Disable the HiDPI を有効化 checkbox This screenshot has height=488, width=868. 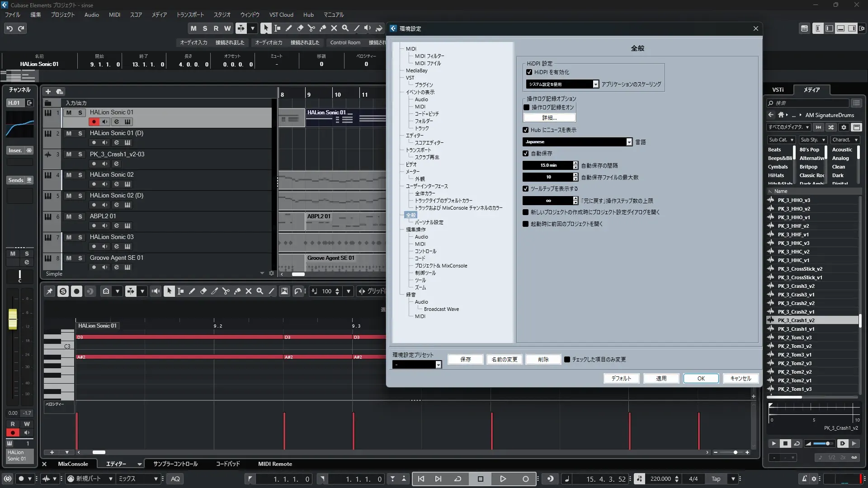point(529,72)
